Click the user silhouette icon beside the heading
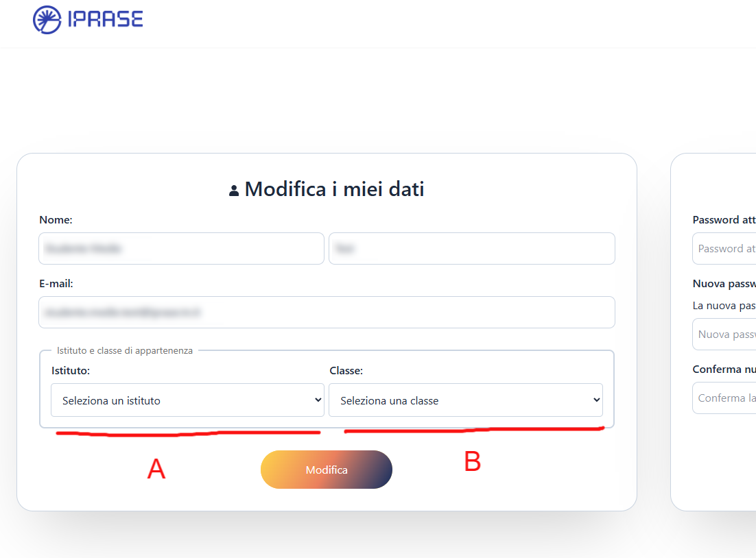Viewport: 756px width, 558px height. tap(234, 191)
